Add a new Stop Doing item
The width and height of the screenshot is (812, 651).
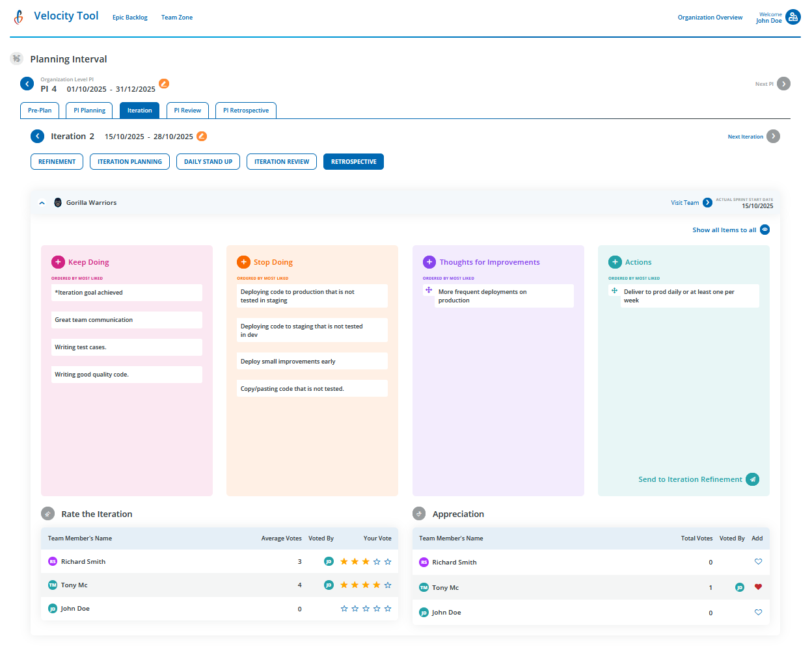[x=243, y=262]
